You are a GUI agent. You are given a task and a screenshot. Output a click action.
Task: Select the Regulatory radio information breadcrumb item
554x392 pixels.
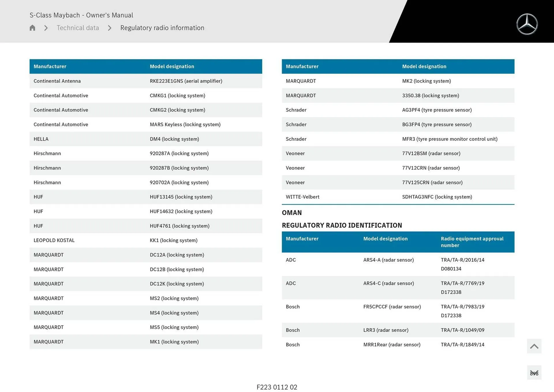click(162, 28)
